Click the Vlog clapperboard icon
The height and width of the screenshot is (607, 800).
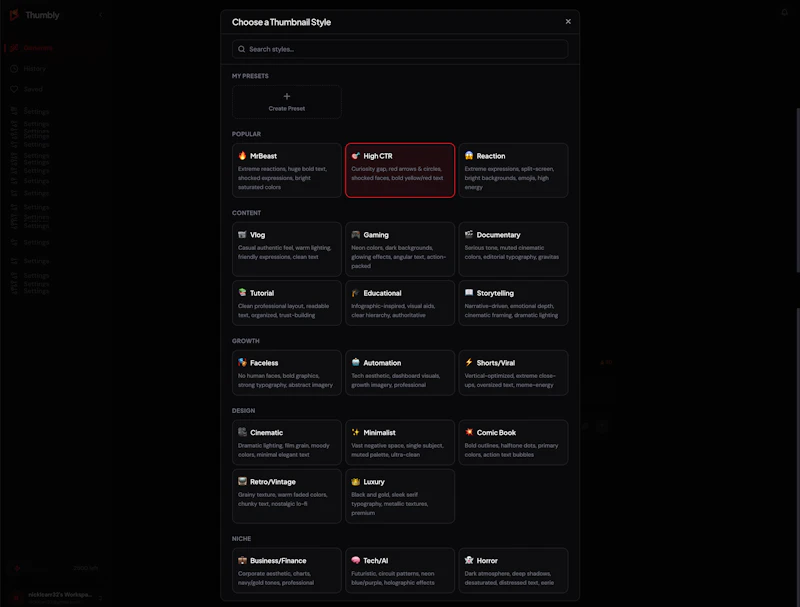point(242,235)
